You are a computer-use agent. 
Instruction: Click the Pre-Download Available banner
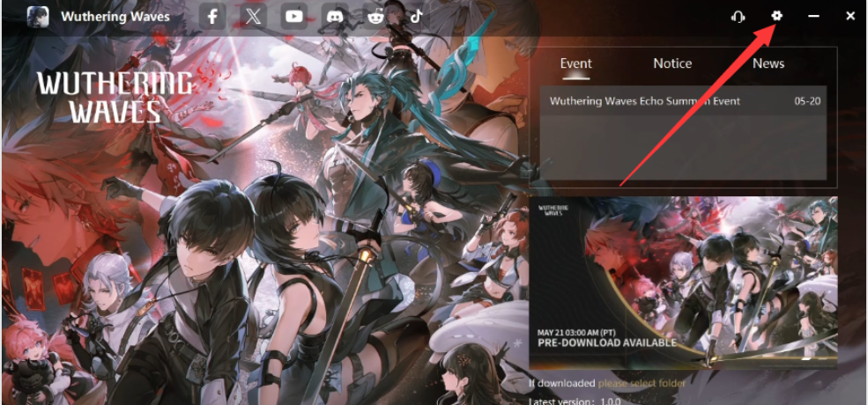[683, 283]
